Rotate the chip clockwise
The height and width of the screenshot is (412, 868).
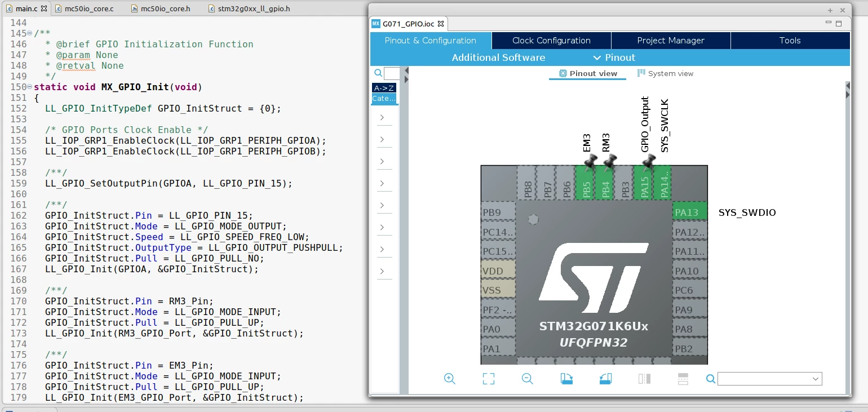pos(566,379)
